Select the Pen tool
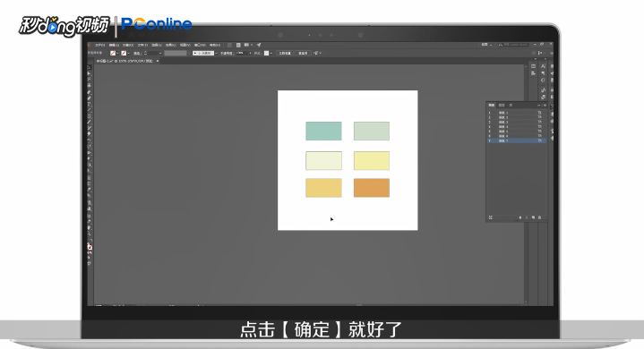The width and height of the screenshot is (644, 349). (90, 92)
